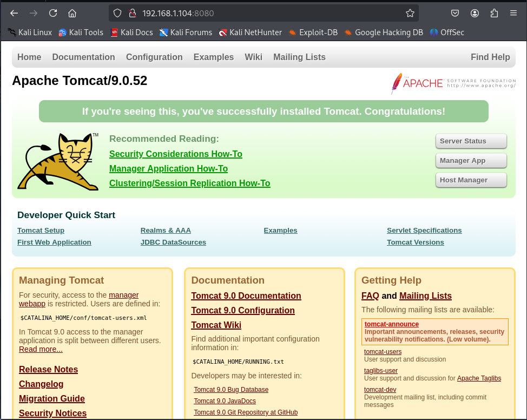Open the Migration Guide link

pos(52,399)
